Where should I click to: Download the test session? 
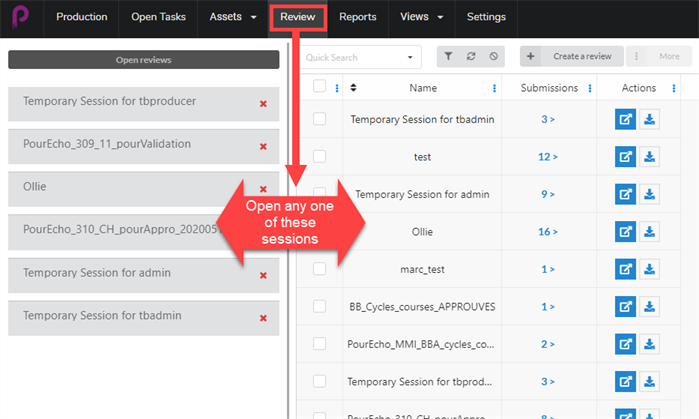649,157
